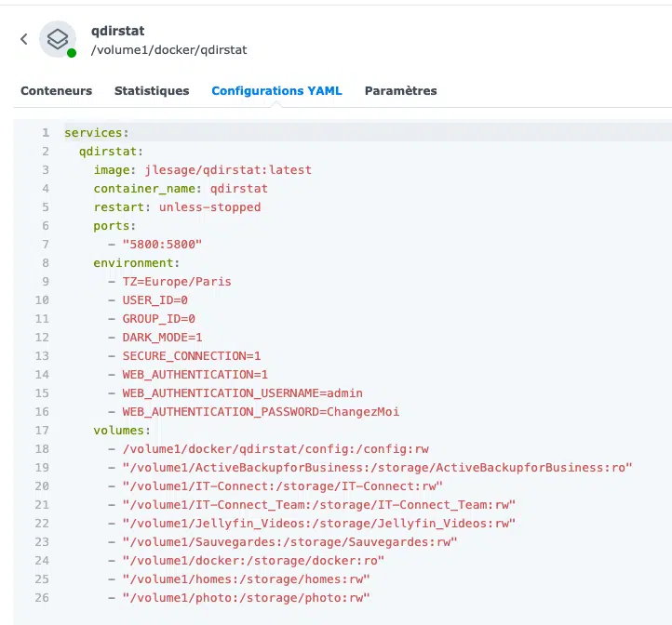Viewport: 672px width, 625px height.
Task: Click the "5800:5800" port mapping
Action: click(x=162, y=245)
